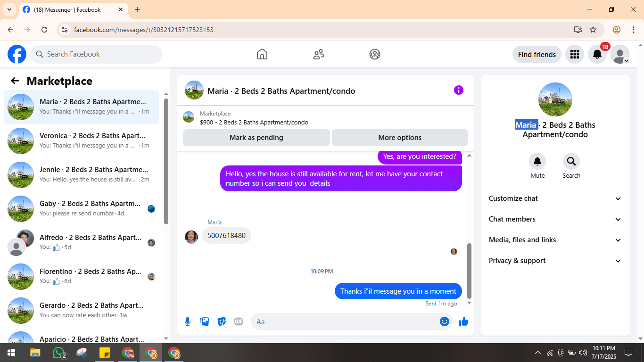Open a new browser tab
This screenshot has width=644, height=362.
click(x=138, y=9)
